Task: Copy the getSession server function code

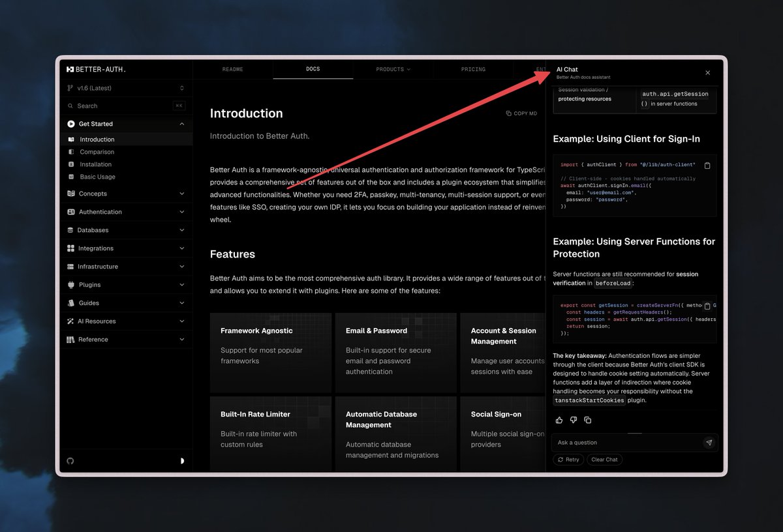Action: pyautogui.click(x=707, y=306)
